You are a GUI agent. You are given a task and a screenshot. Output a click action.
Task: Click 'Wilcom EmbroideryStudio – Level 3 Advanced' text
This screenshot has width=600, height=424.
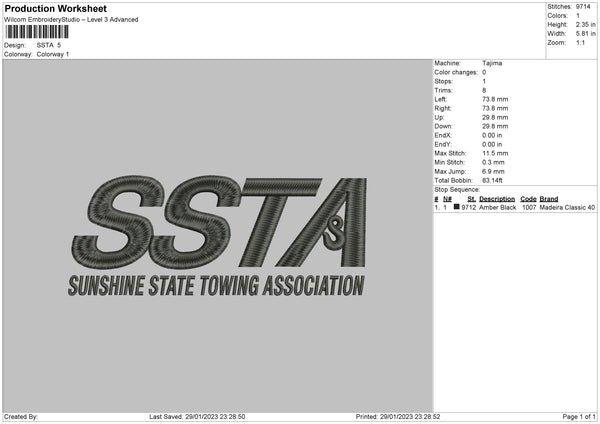click(x=71, y=20)
